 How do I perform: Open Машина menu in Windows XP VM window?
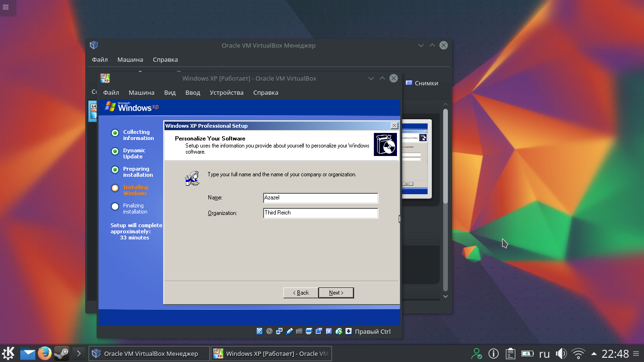click(x=141, y=92)
